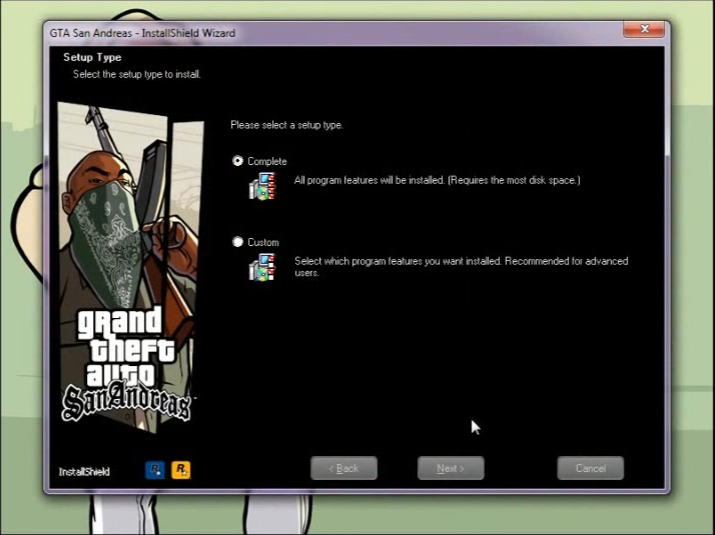Click the blue Rockstar Games logo

point(155,469)
